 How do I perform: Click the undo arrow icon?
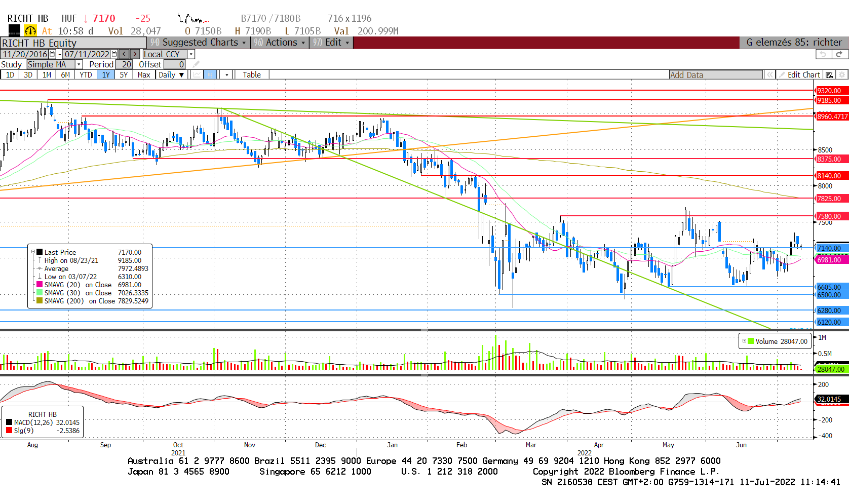pyautogui.click(x=823, y=54)
